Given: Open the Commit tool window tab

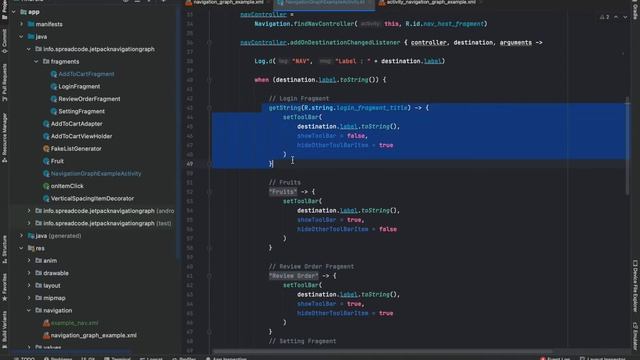Looking at the screenshot, I should point(4,41).
